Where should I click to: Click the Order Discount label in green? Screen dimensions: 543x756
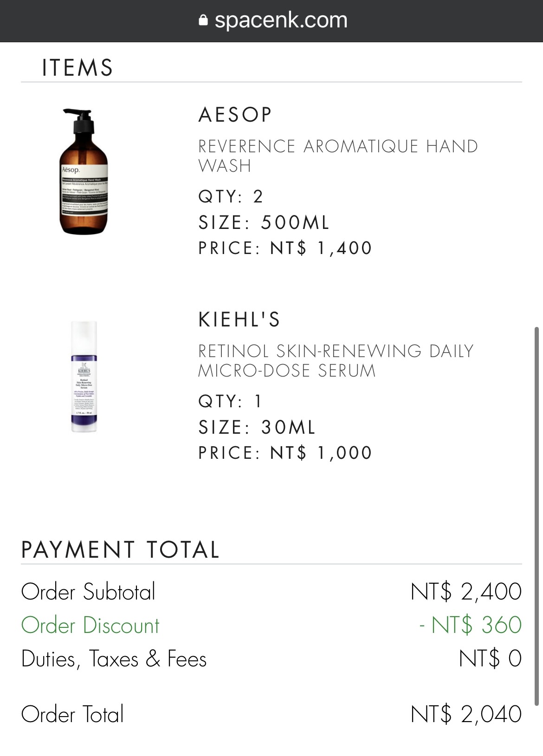[90, 626]
